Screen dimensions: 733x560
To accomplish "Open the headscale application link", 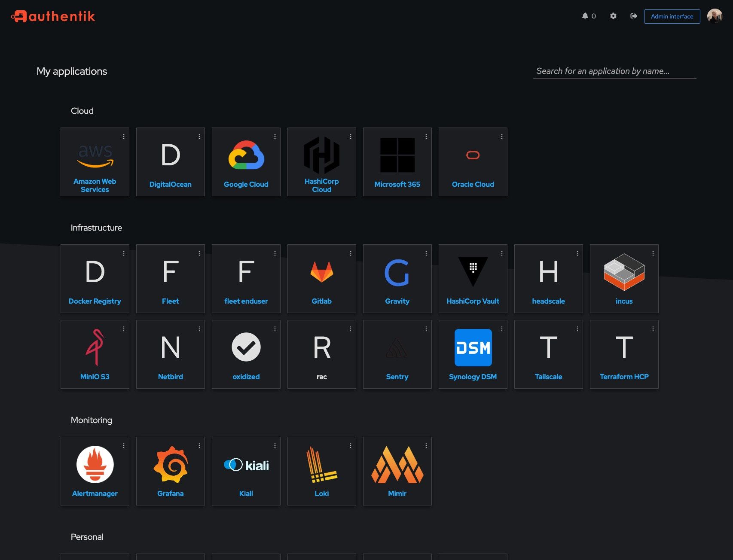I will pyautogui.click(x=549, y=301).
